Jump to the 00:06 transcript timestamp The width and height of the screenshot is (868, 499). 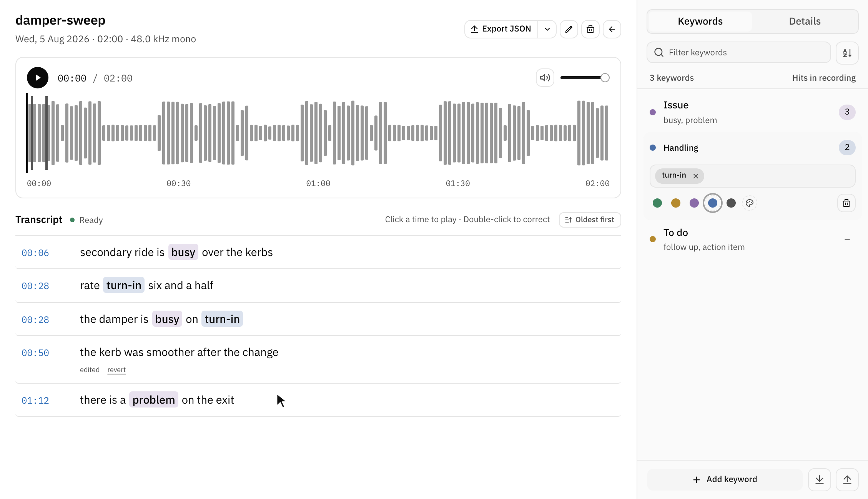click(35, 253)
